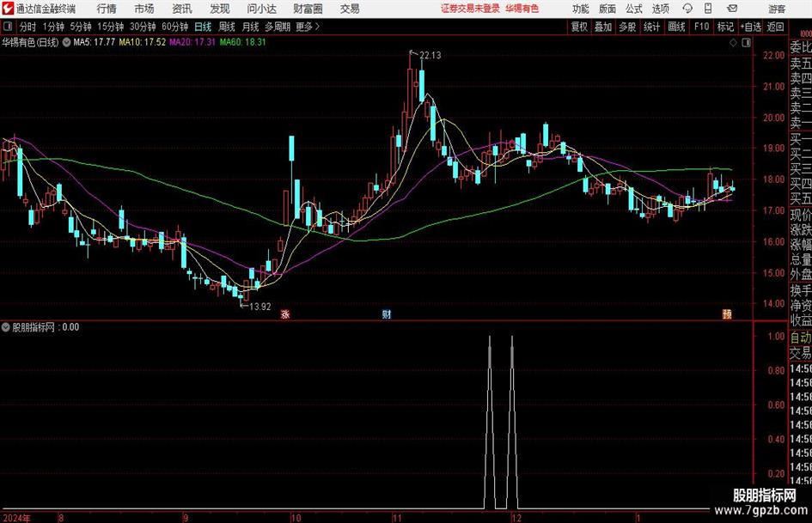Open the 选项 menu

pos(660,9)
